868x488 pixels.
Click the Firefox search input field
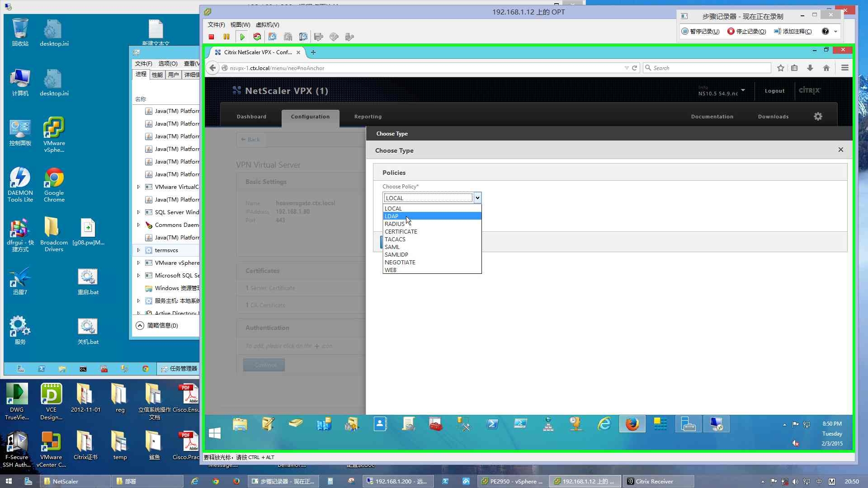708,68
